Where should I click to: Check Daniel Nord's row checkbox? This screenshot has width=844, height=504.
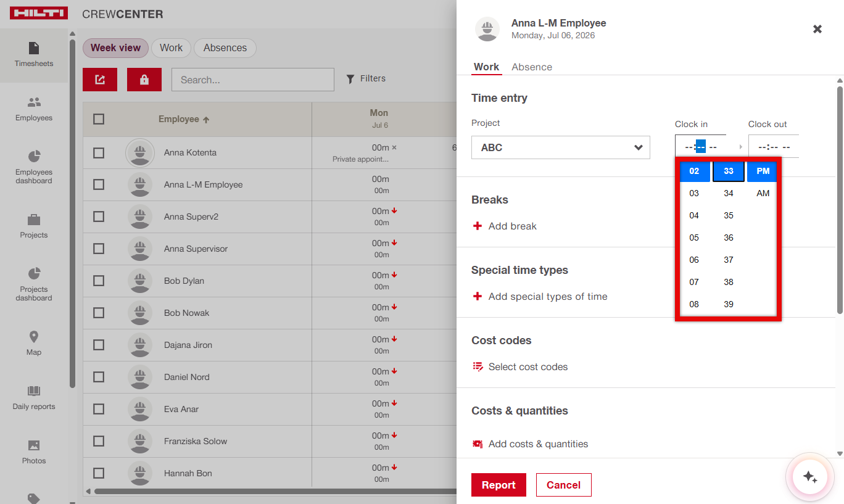point(99,377)
